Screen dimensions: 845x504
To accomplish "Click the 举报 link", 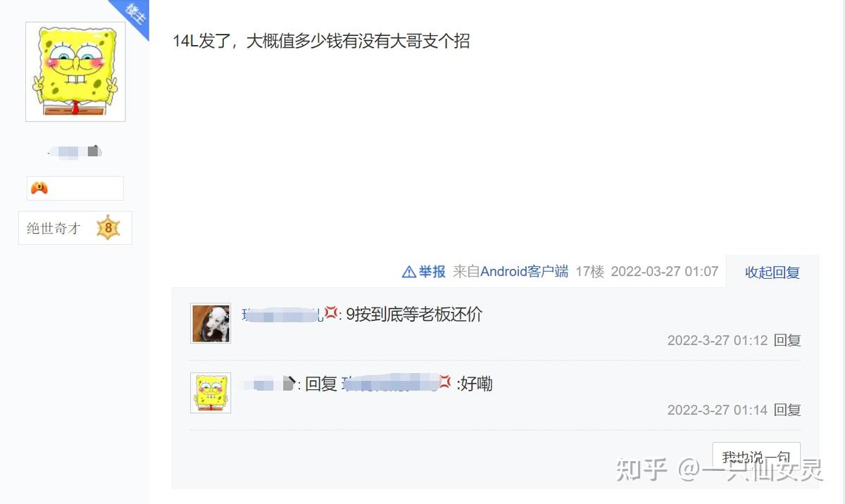I will 432,272.
